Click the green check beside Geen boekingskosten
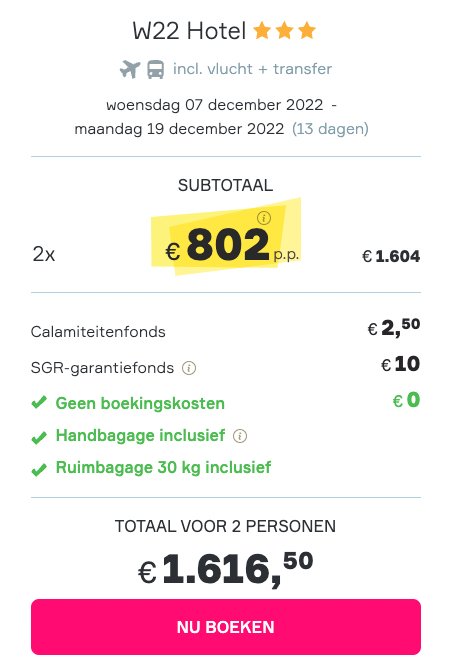 pos(39,402)
